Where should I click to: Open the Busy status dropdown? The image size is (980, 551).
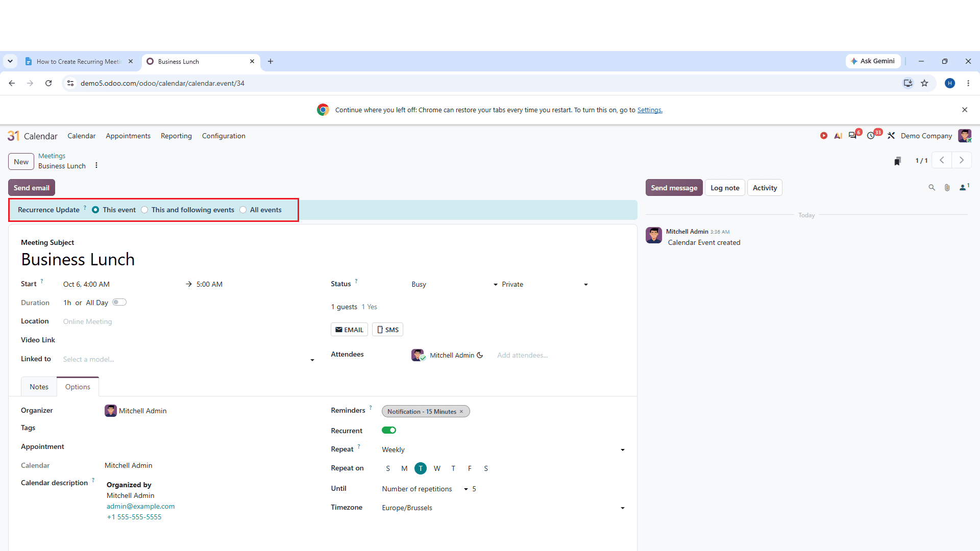tap(454, 284)
